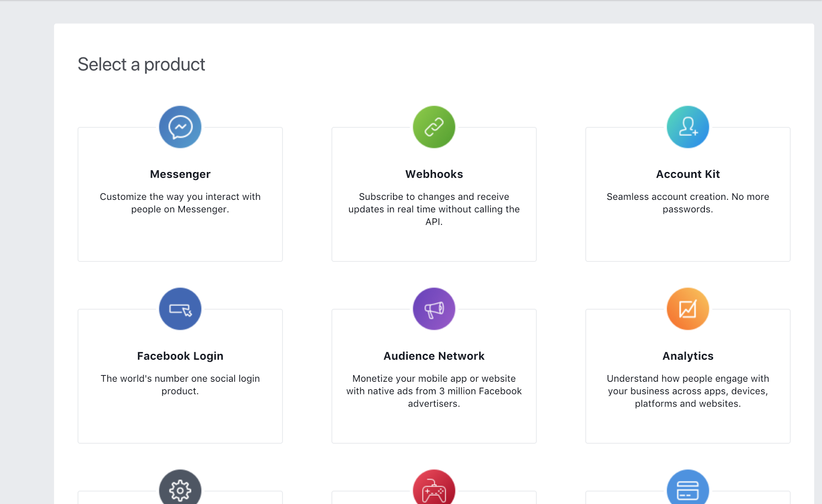Select the Analytics product title
822x504 pixels.
(x=688, y=356)
